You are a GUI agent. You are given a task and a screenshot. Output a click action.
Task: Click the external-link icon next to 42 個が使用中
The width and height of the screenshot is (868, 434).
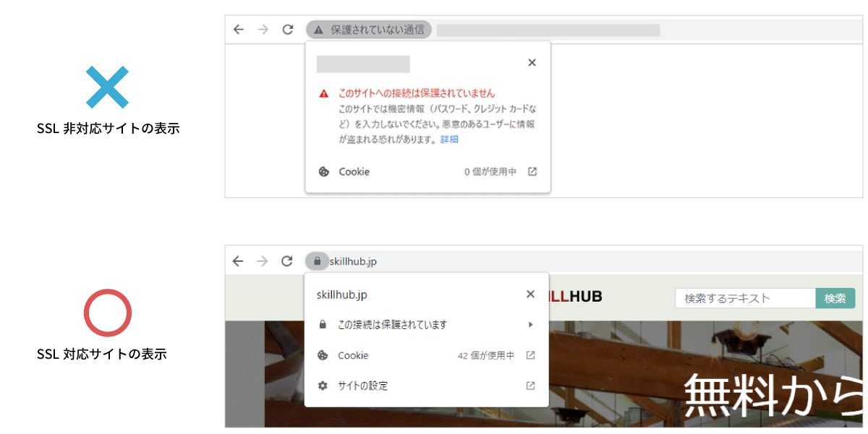pos(530,356)
